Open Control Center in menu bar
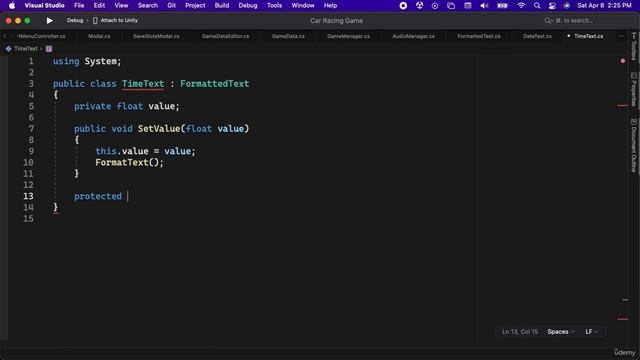Screen dimensions: 640x360 (x=552, y=5)
